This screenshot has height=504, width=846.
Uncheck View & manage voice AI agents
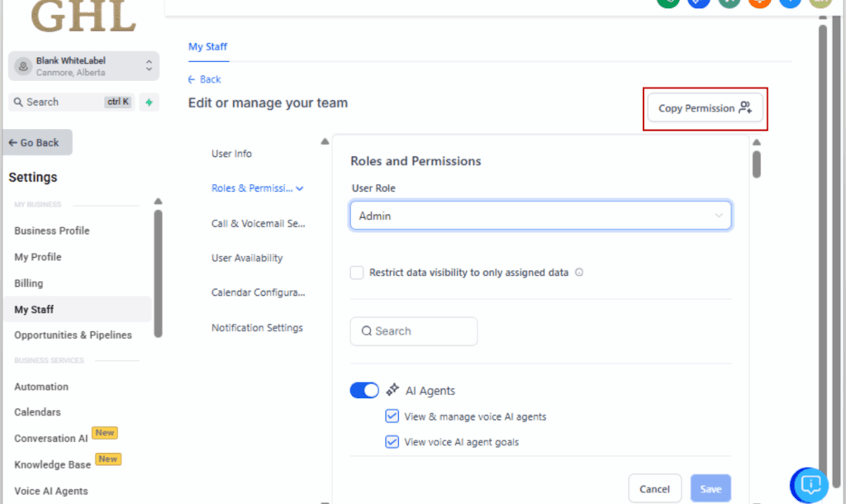click(x=392, y=416)
